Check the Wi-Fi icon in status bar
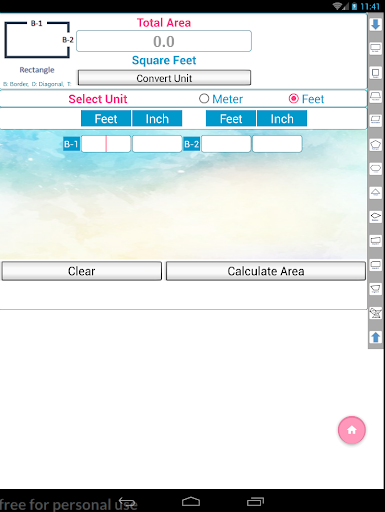The height and width of the screenshot is (512, 385). [x=338, y=6]
